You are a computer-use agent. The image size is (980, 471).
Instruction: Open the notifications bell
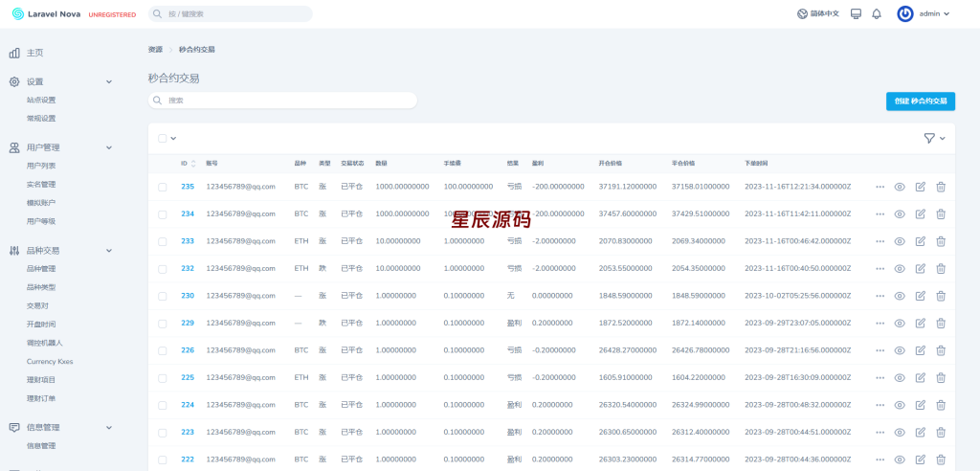[x=877, y=13]
